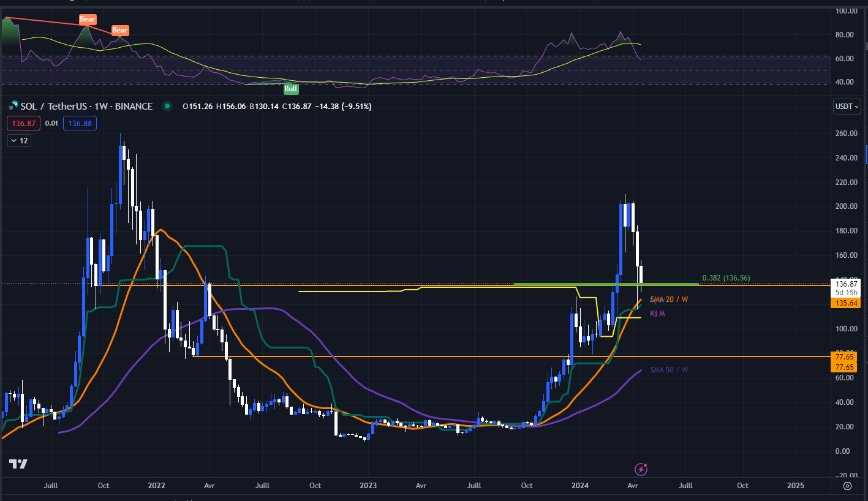Click the red sell price 136.87 button
This screenshot has height=501, width=868.
(x=22, y=124)
